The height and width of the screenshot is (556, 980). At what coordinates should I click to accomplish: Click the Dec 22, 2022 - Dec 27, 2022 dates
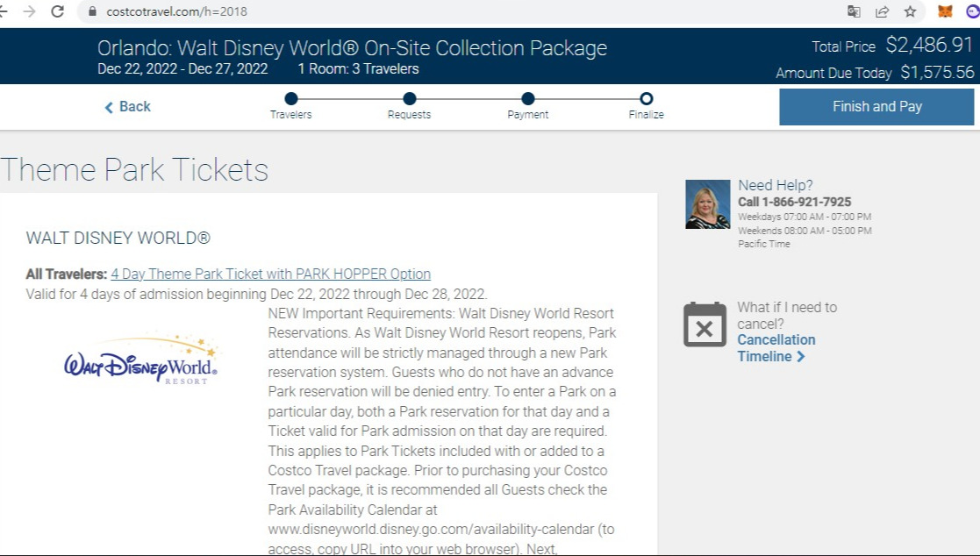(x=182, y=68)
